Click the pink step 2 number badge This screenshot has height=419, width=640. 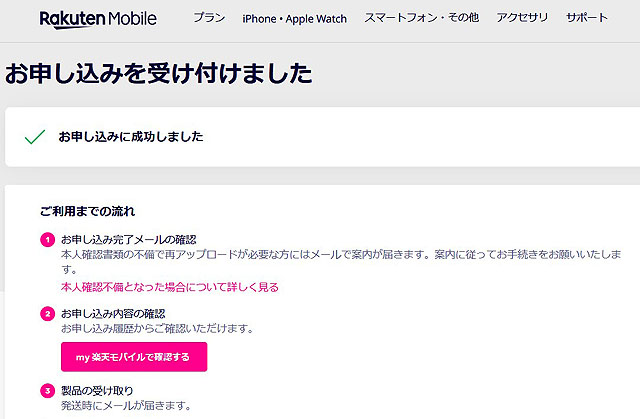click(46, 314)
